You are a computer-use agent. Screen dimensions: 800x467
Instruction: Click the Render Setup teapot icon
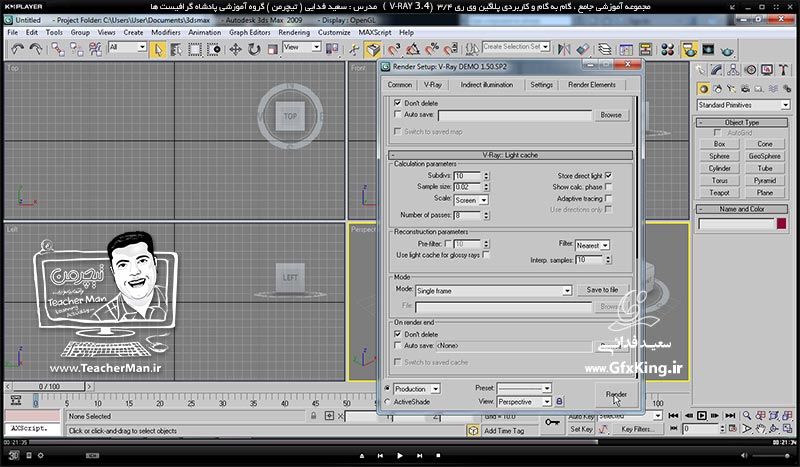coord(689,49)
